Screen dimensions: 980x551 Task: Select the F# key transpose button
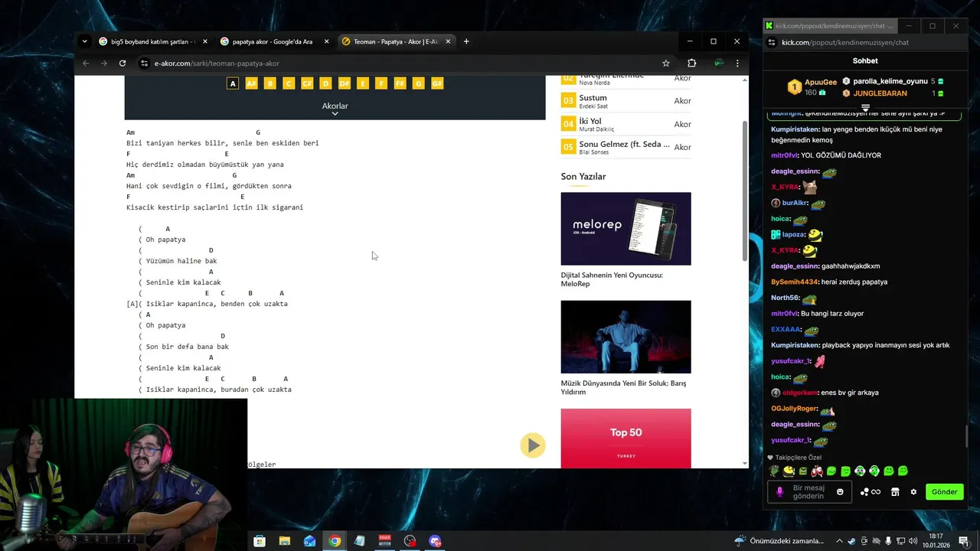[x=400, y=83]
